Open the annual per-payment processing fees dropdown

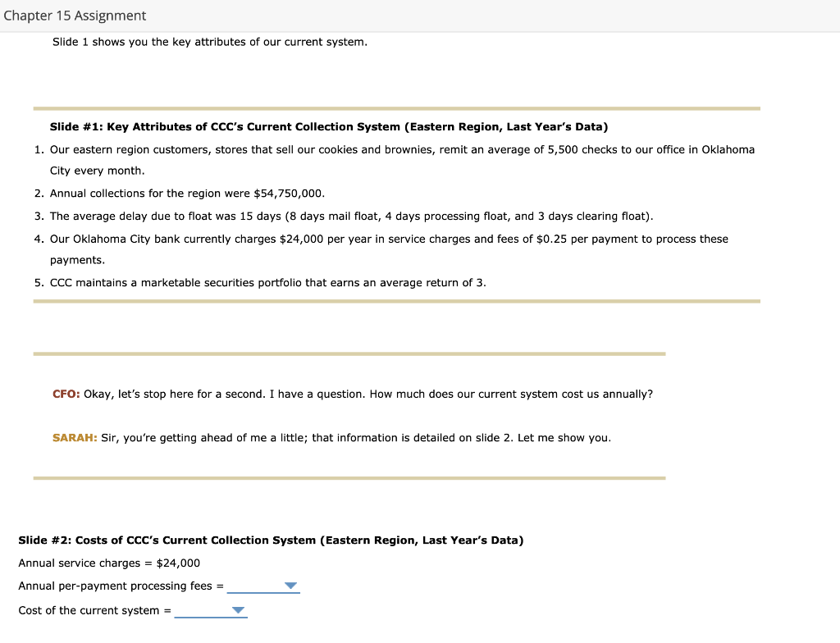[263, 586]
